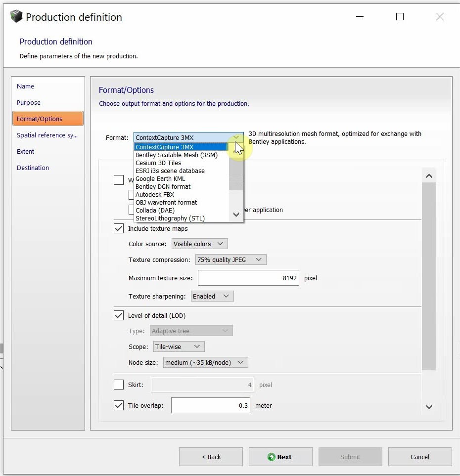460x476 pixels.
Task: Go to Spatial reference system step
Action: pos(47,135)
